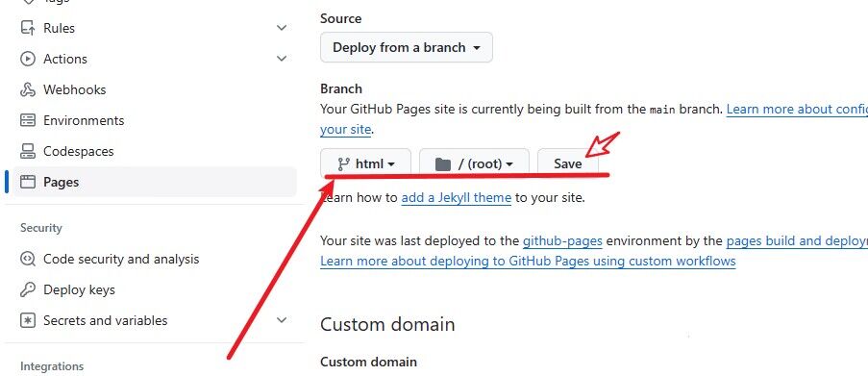
Task: Click the Deploy keys key icon
Action: click(x=28, y=289)
